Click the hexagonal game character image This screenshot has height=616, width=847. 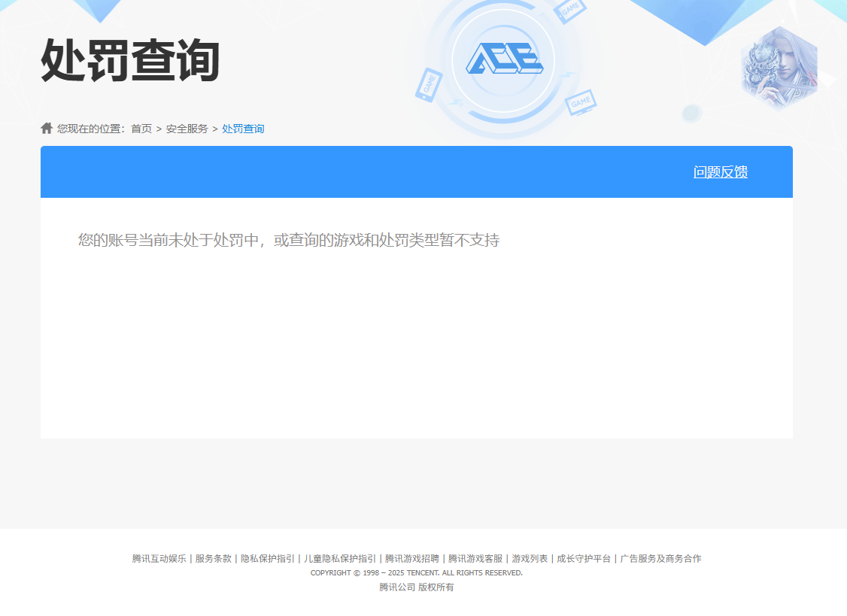click(779, 68)
